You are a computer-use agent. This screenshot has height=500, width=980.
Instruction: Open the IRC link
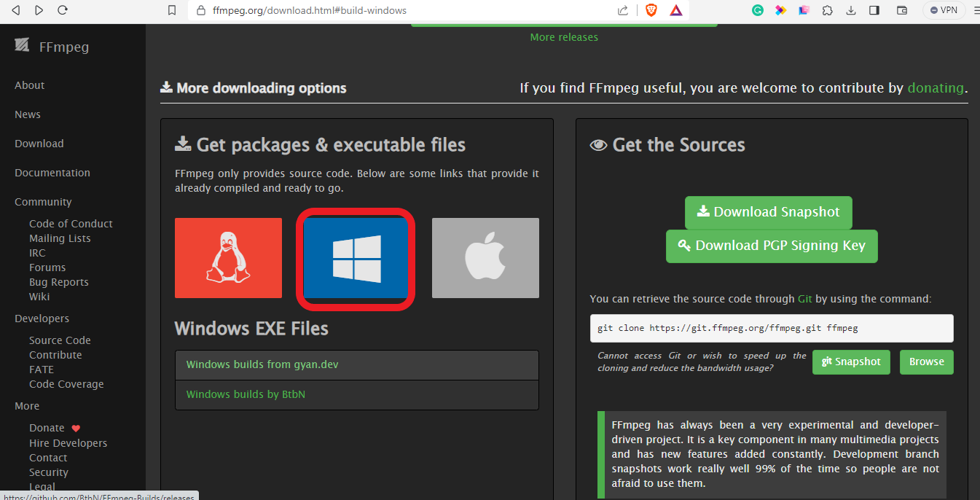[x=37, y=253]
